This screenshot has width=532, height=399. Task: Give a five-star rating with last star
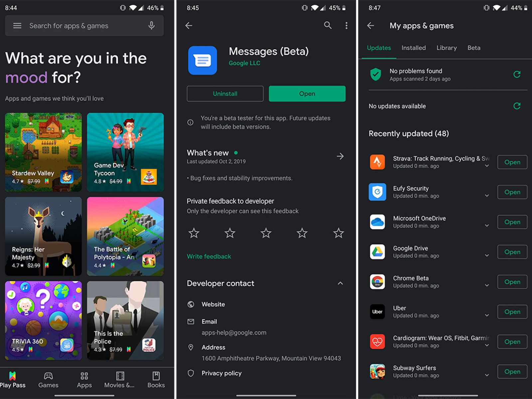tap(338, 233)
